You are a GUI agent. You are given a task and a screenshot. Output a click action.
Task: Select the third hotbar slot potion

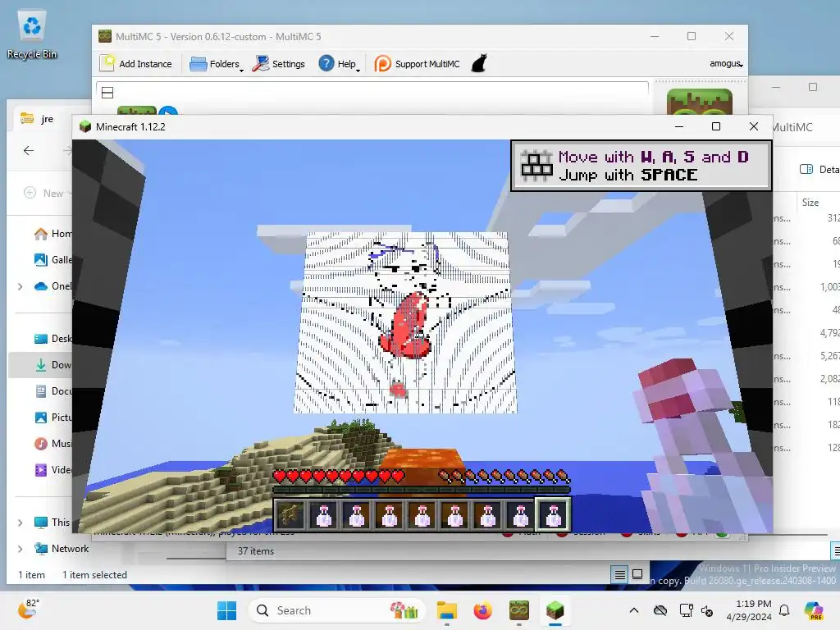(x=356, y=515)
